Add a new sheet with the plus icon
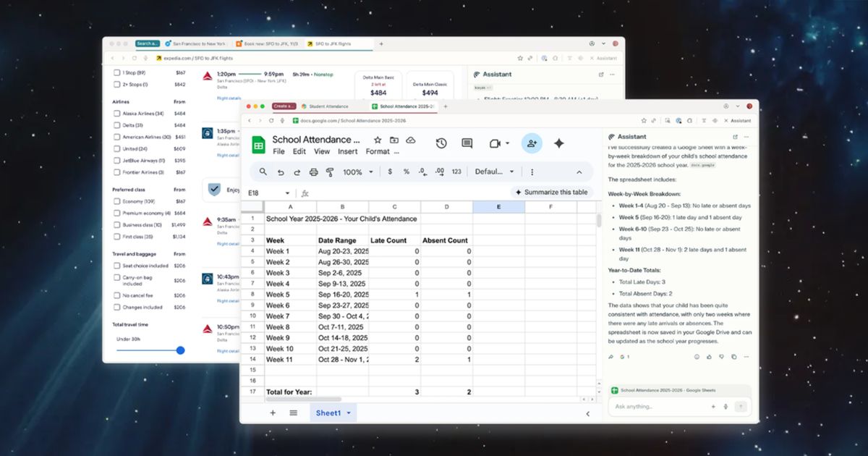Image resolution: width=868 pixels, height=456 pixels. [x=273, y=413]
